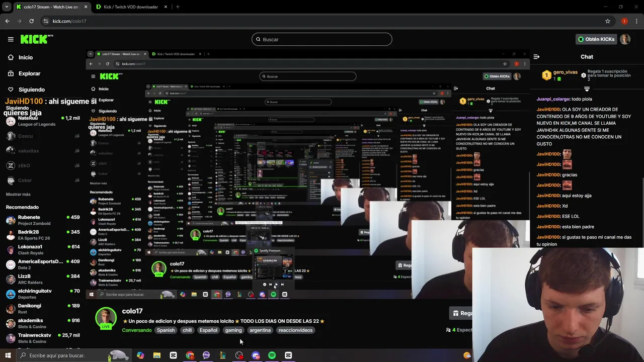This screenshot has width=644, height=362.
Task: Click the Obtén KICKs button
Action: pos(596,39)
